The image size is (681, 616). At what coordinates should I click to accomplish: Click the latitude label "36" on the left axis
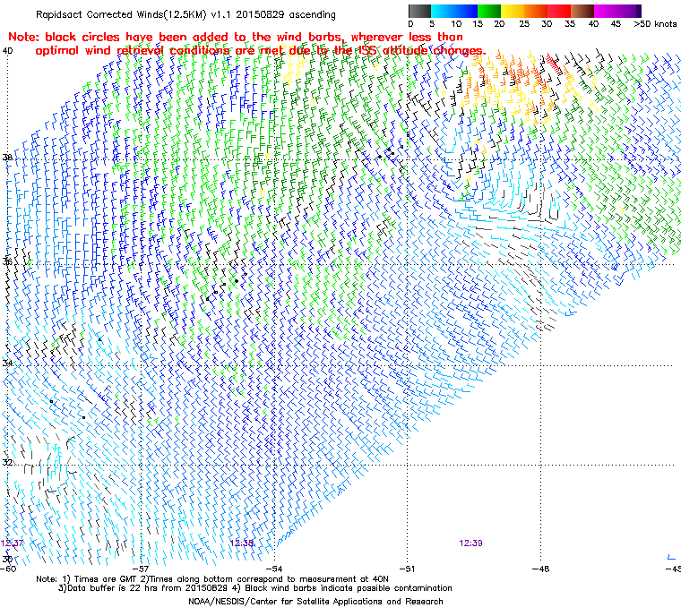7,261
